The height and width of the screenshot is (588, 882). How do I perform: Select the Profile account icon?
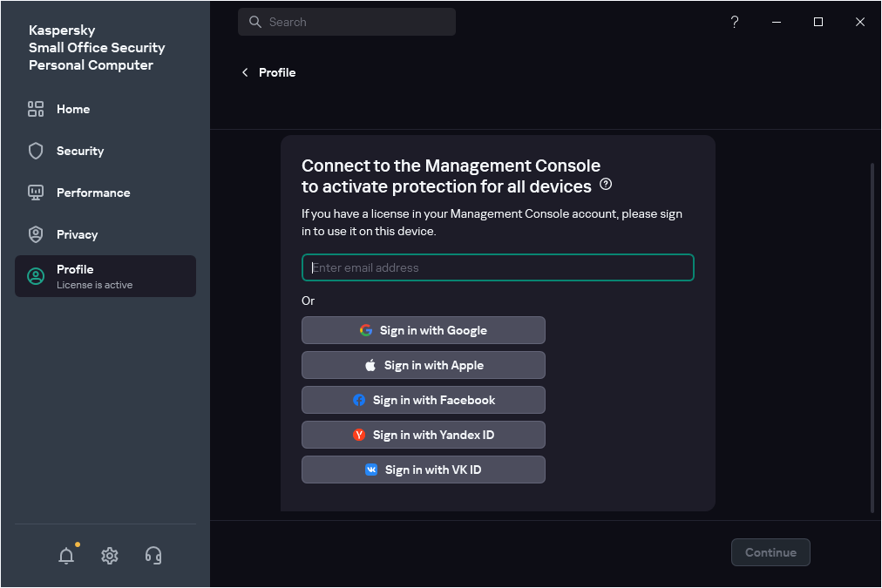click(x=35, y=276)
